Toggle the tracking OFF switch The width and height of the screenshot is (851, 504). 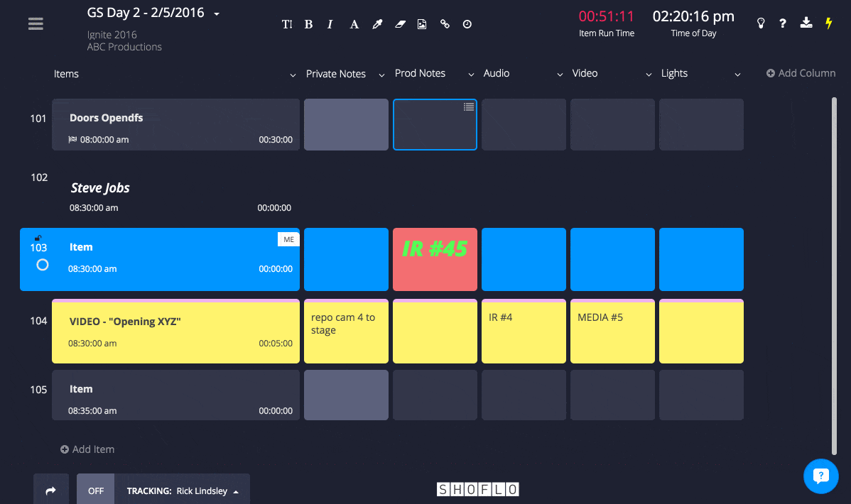click(95, 490)
